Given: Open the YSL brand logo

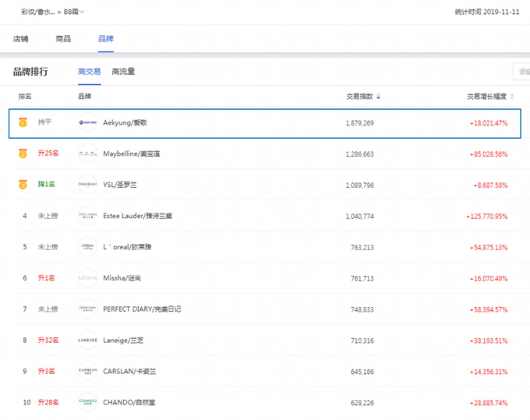Looking at the screenshot, I should pyautogui.click(x=88, y=185).
